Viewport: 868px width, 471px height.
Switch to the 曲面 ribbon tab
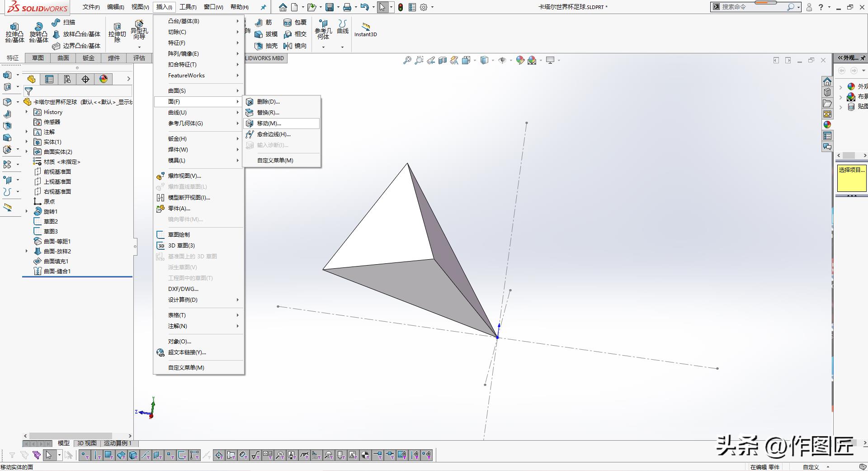click(x=63, y=58)
